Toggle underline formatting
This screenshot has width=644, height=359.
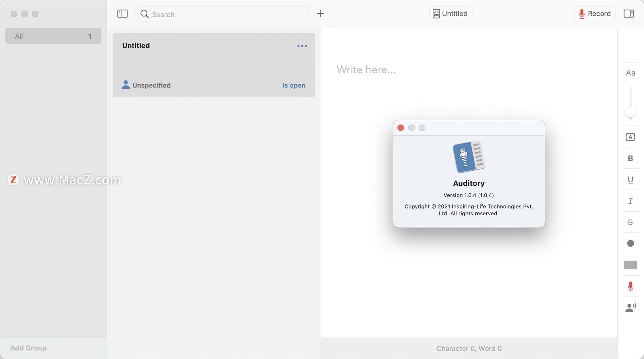[631, 180]
